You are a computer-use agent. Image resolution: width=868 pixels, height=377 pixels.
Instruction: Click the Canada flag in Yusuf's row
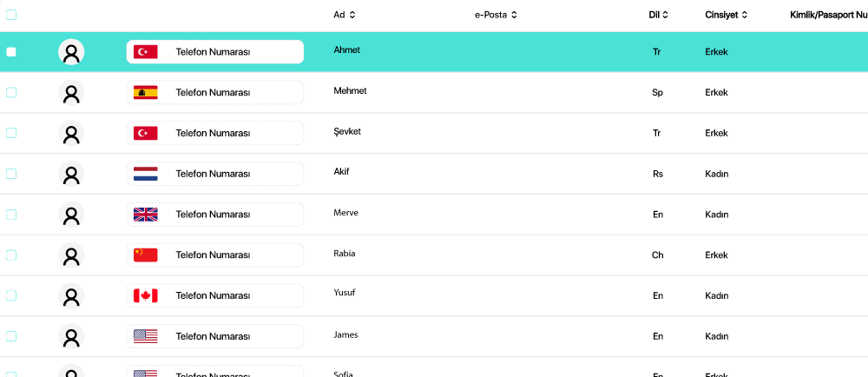(x=145, y=295)
